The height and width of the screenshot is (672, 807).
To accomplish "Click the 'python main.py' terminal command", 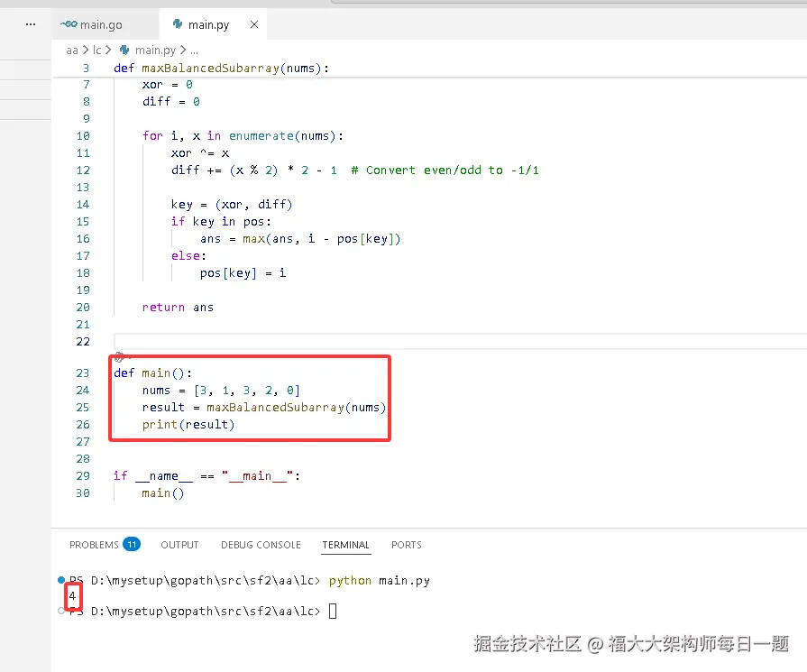I will coord(380,581).
